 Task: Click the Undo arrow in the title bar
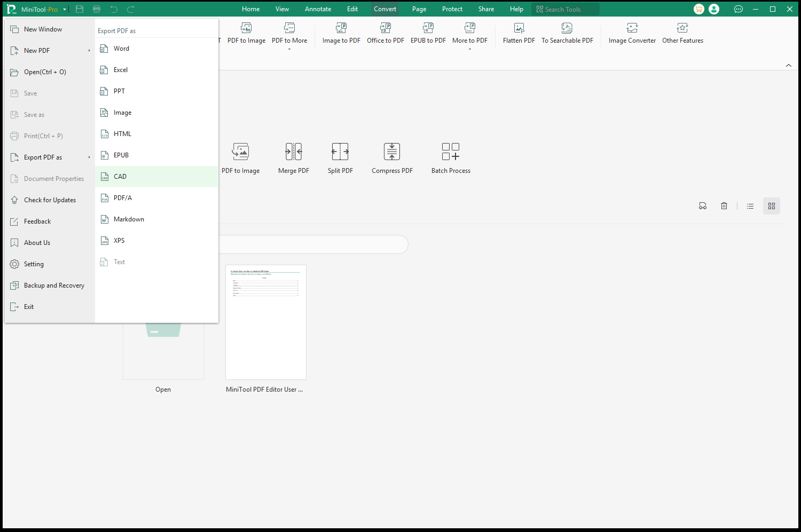(114, 9)
